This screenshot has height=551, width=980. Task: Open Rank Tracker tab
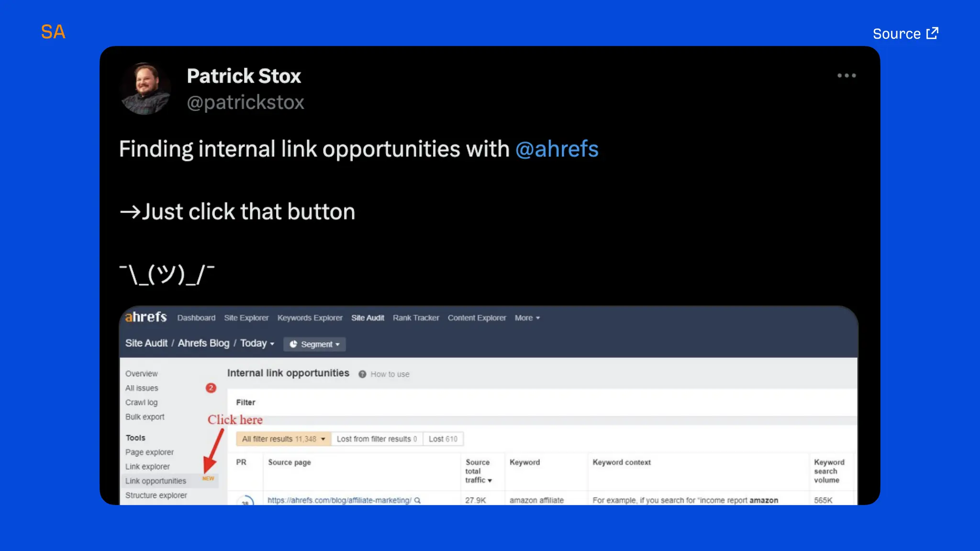416,318
